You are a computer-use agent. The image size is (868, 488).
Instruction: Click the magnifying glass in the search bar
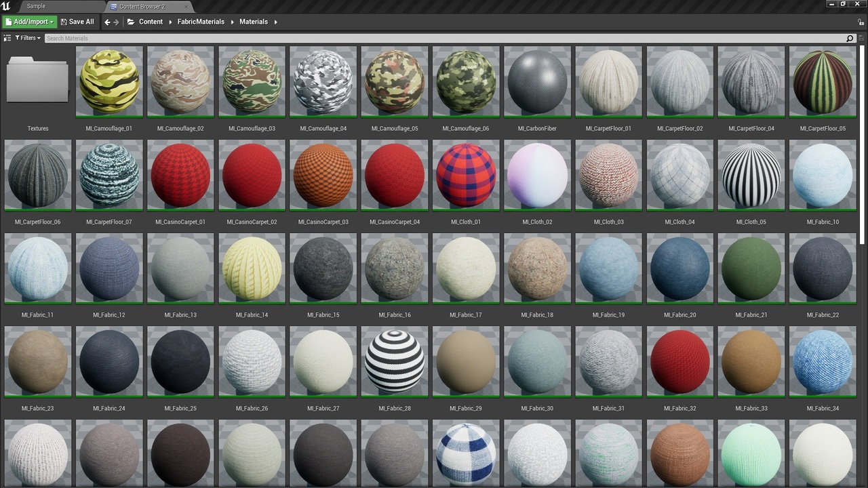850,38
